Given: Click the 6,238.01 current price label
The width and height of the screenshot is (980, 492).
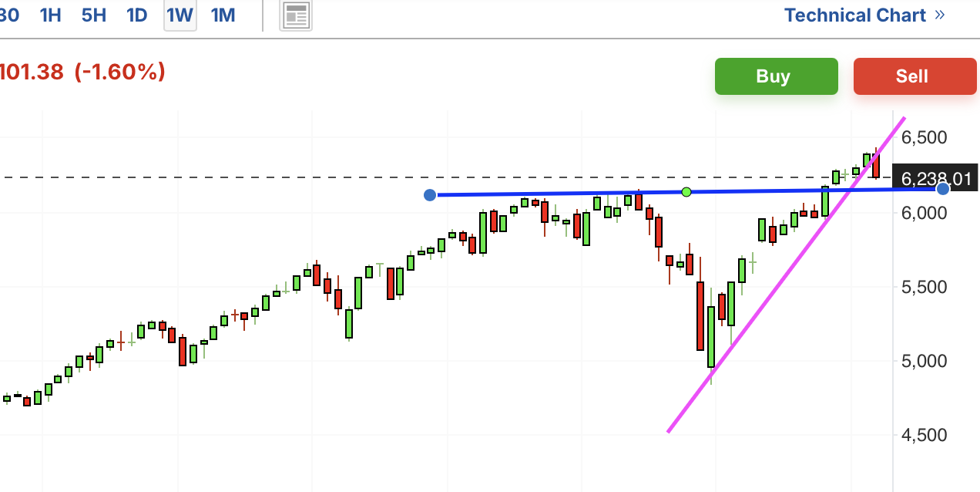Looking at the screenshot, I should 935,179.
